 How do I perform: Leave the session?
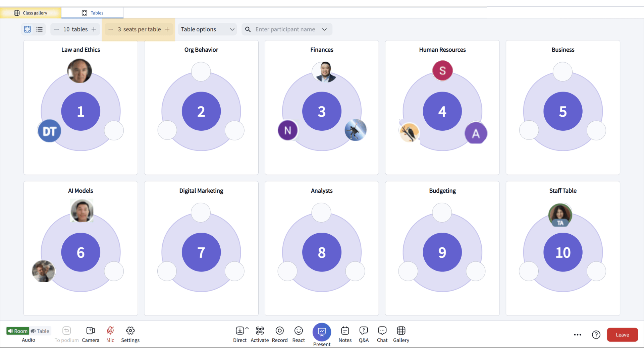point(622,335)
